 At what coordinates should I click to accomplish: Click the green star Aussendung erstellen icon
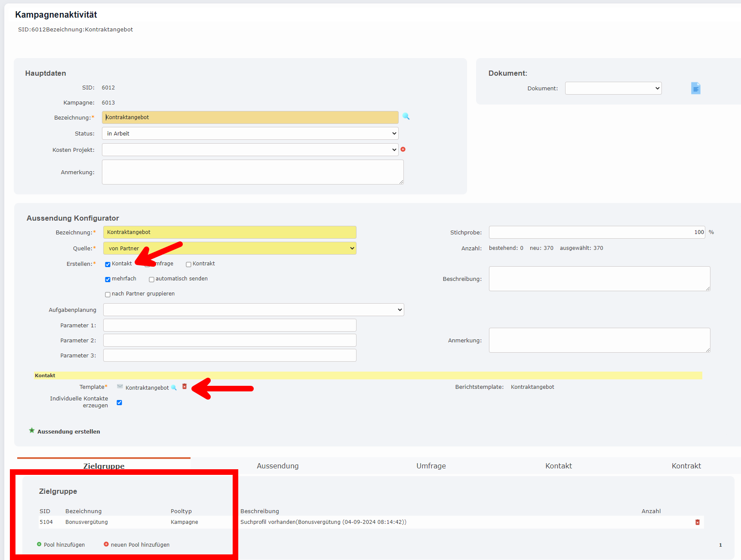tap(32, 431)
